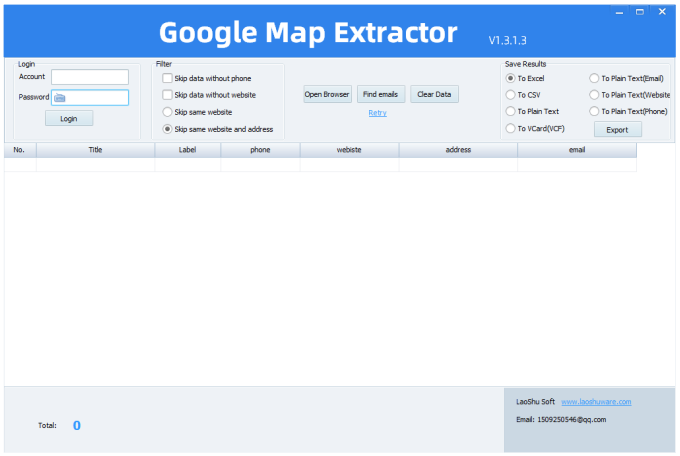Choose To VCard(VCF) export format
The width and height of the screenshot is (680, 456).
511,129
